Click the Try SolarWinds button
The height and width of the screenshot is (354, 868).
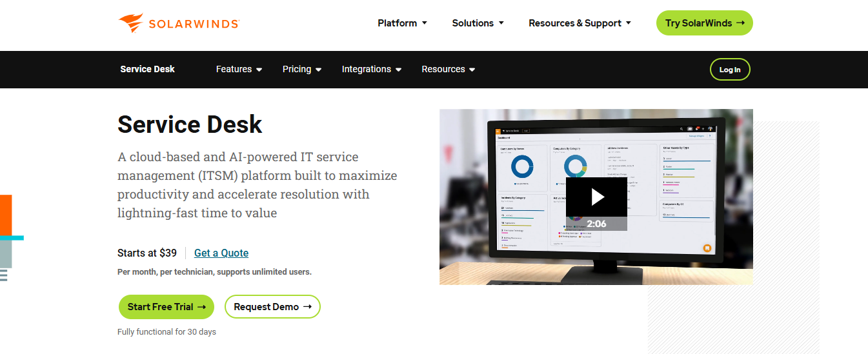tap(705, 23)
